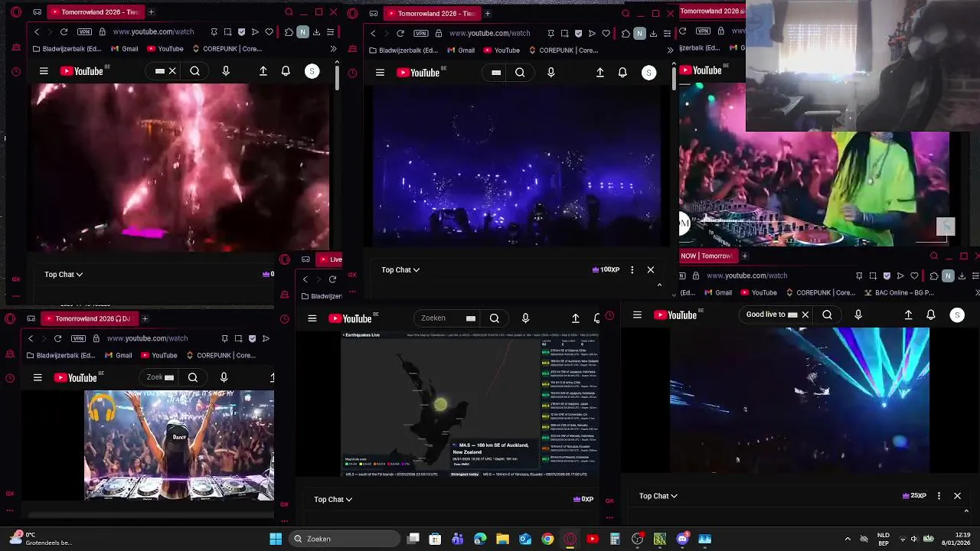Open chat more options next to 25XP
Viewport: 980px width, 551px height.
coord(939,496)
